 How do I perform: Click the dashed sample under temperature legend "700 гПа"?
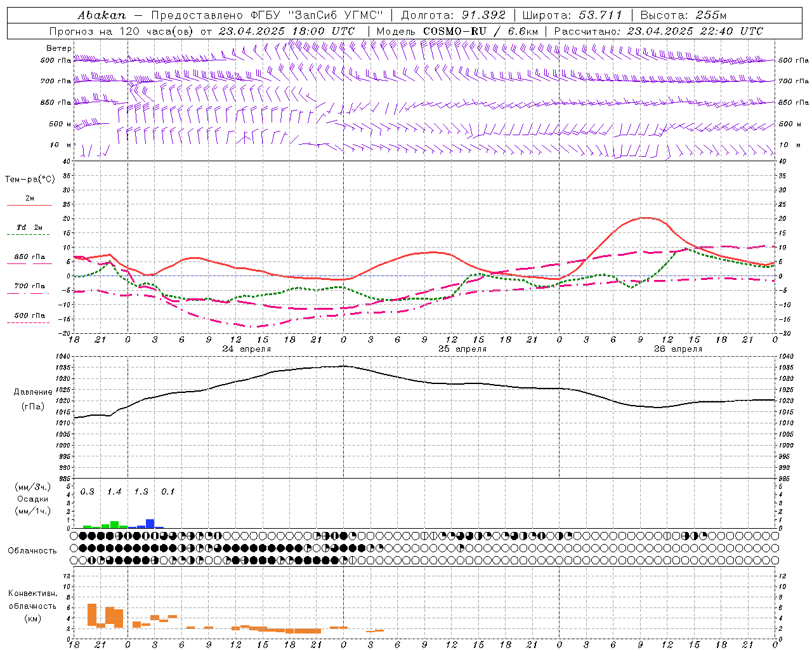(28, 293)
